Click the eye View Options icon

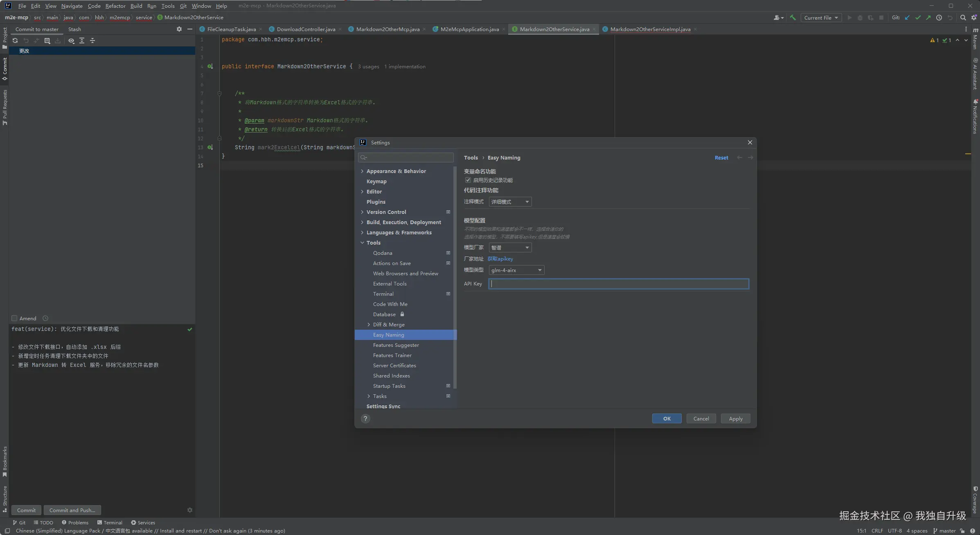(x=71, y=40)
